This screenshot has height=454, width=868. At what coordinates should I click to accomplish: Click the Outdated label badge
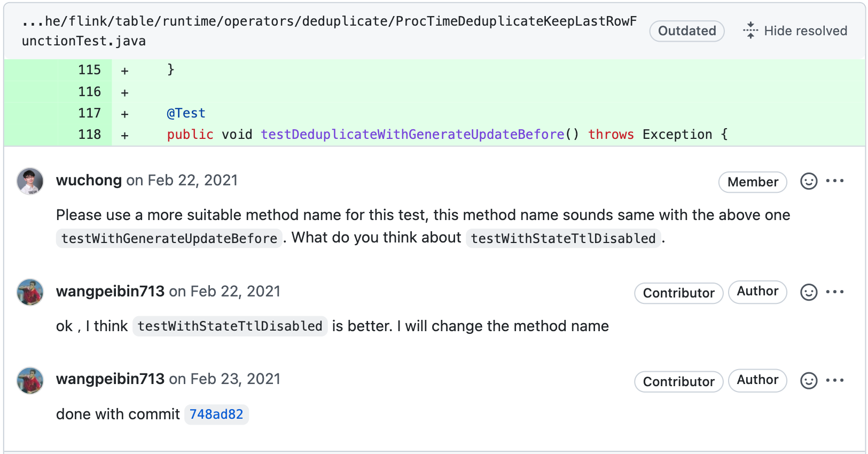pyautogui.click(x=687, y=31)
